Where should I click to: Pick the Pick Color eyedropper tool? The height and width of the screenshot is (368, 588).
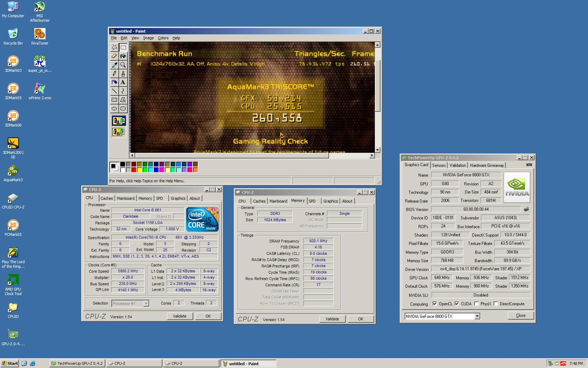114,65
